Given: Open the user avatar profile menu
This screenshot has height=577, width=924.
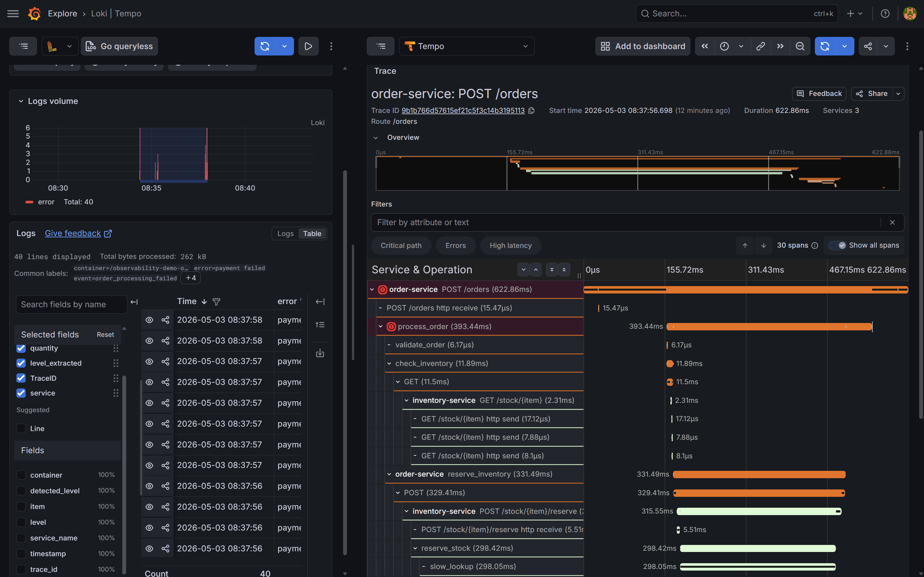Looking at the screenshot, I should pyautogui.click(x=910, y=14).
